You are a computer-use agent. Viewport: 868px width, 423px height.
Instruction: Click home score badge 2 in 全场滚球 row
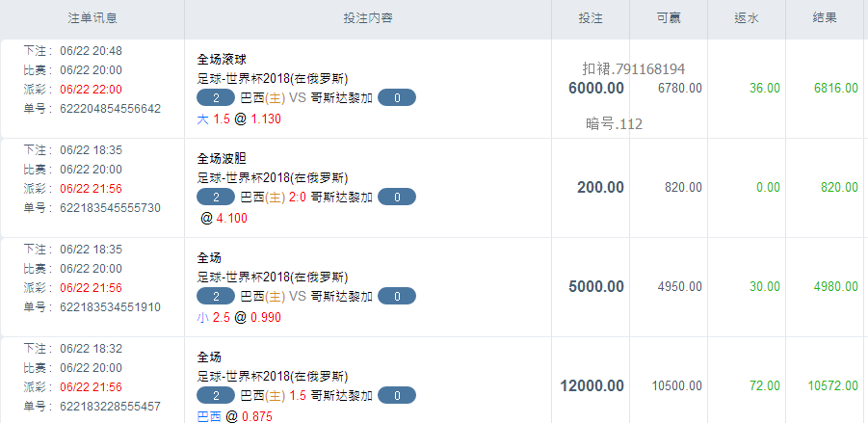pyautogui.click(x=216, y=97)
